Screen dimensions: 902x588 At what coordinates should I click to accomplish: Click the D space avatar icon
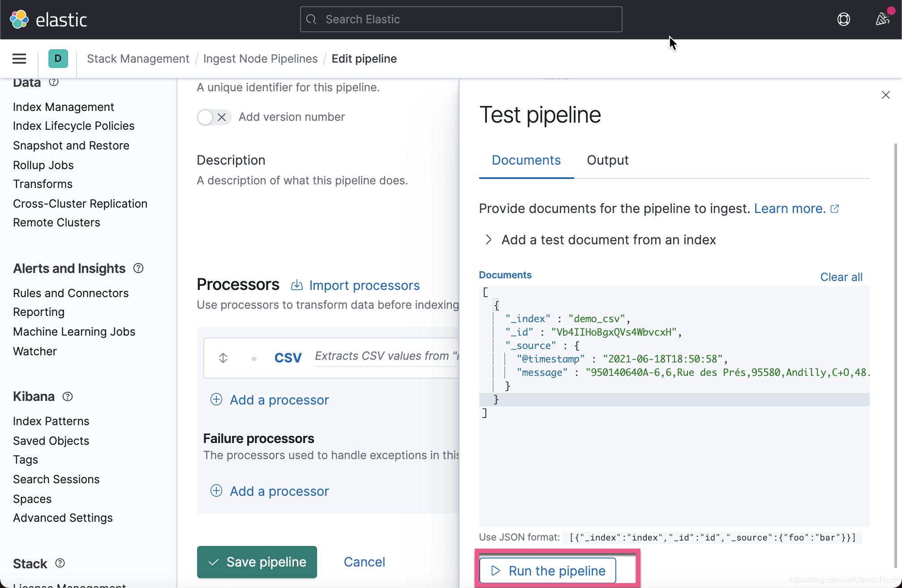[x=58, y=59]
